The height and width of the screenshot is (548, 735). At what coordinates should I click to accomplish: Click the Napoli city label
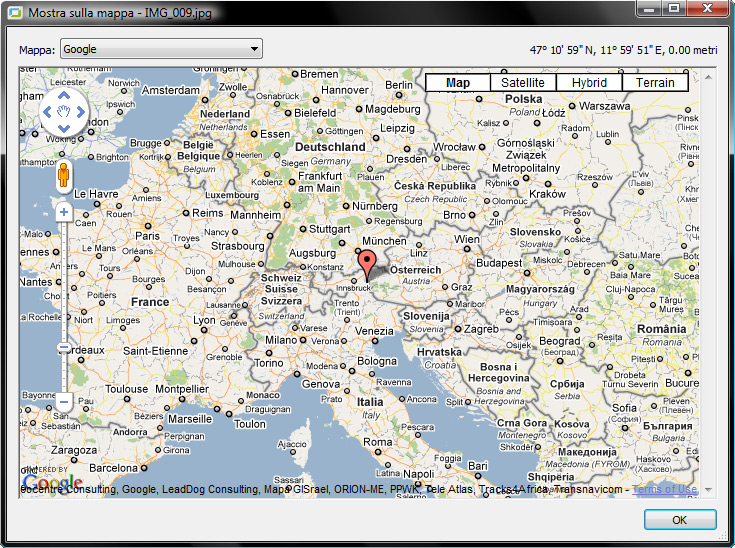[x=419, y=474]
